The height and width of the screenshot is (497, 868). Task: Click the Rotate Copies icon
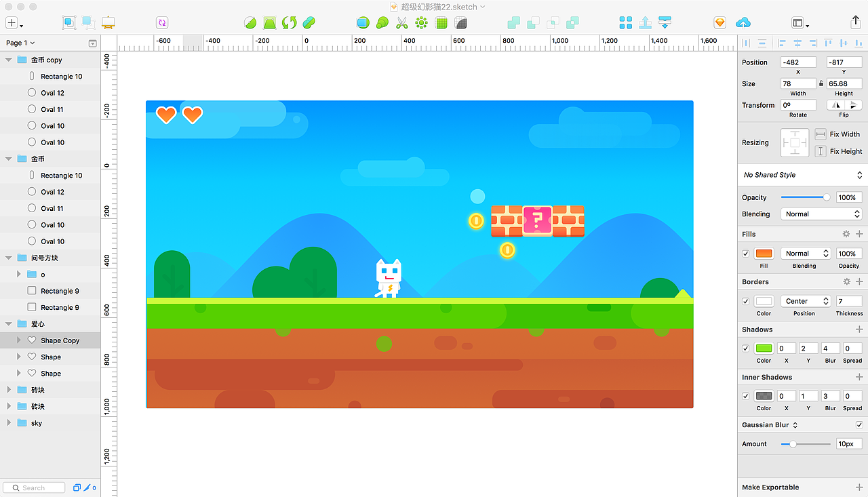pyautogui.click(x=421, y=23)
